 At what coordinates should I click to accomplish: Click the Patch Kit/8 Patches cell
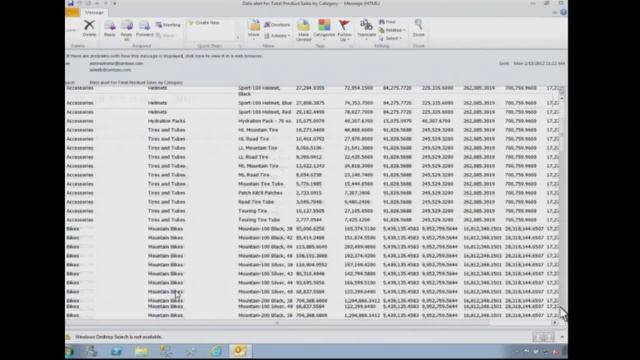pyautogui.click(x=260, y=193)
